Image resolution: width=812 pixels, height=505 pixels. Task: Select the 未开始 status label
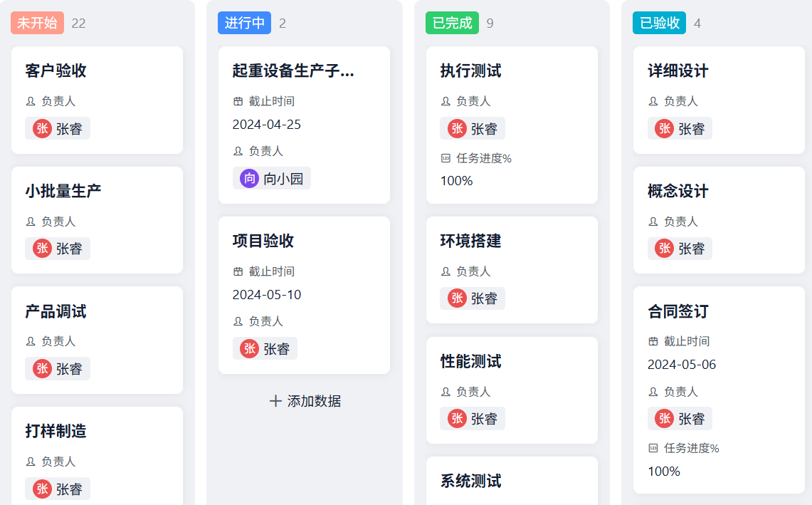click(37, 23)
